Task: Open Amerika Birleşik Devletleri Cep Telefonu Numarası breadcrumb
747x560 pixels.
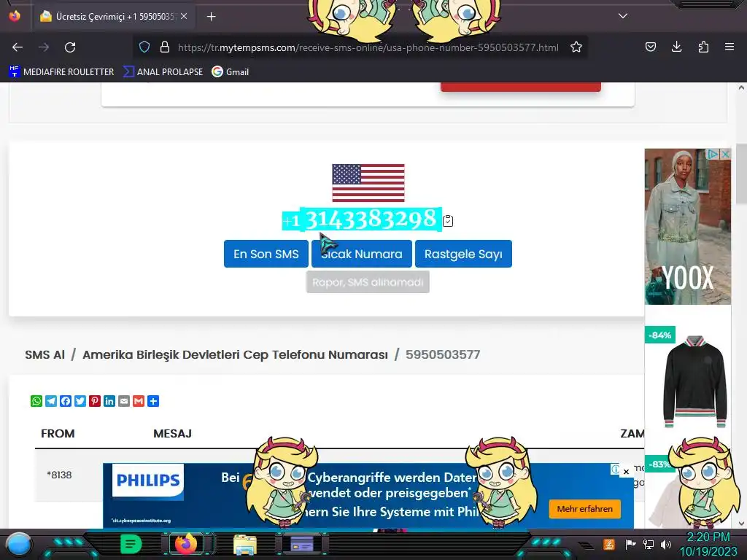Action: click(x=235, y=355)
